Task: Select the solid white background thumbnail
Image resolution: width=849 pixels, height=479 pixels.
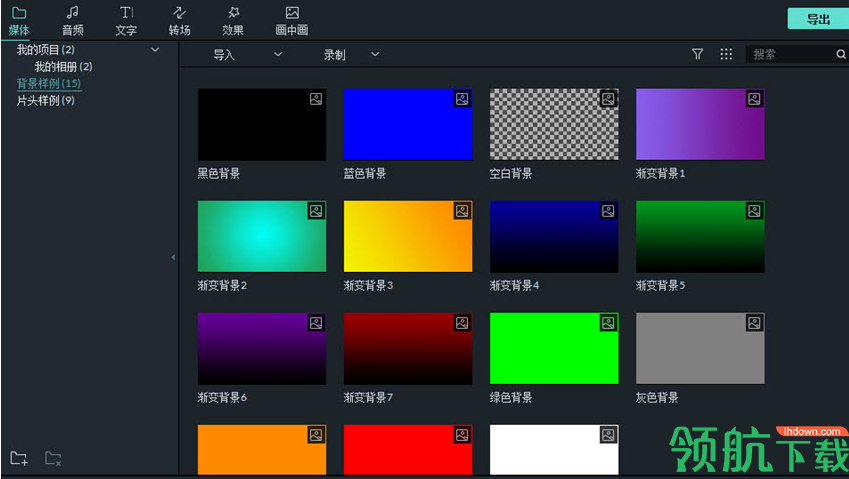Action: pos(554,450)
